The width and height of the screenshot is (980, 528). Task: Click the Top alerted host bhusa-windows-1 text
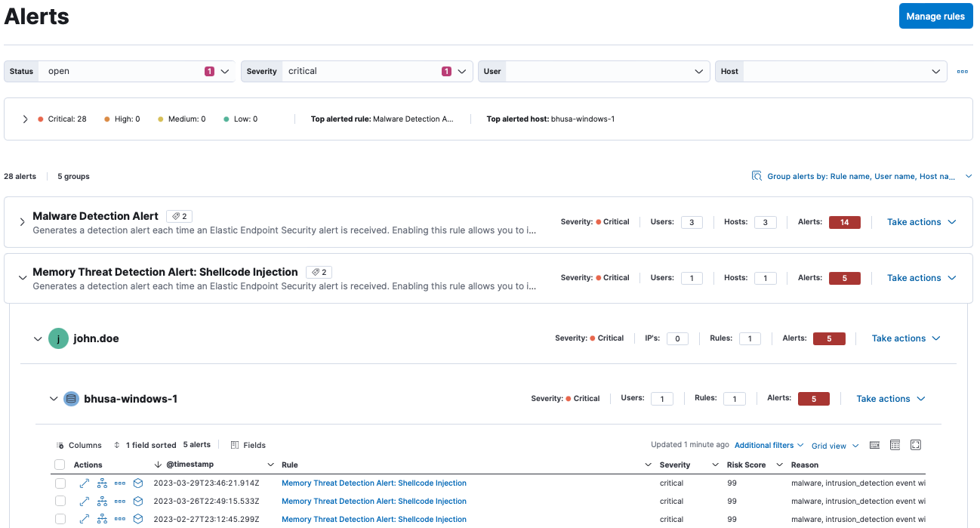tap(550, 119)
